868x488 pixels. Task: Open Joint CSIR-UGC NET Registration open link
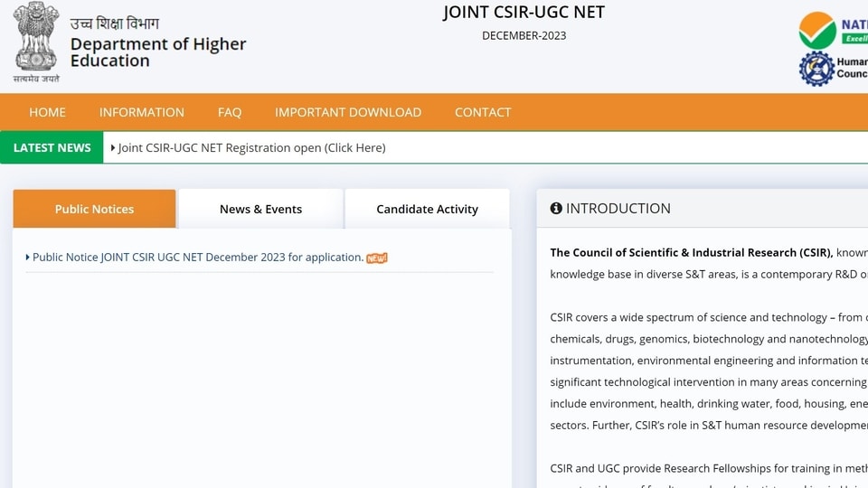[x=252, y=147]
